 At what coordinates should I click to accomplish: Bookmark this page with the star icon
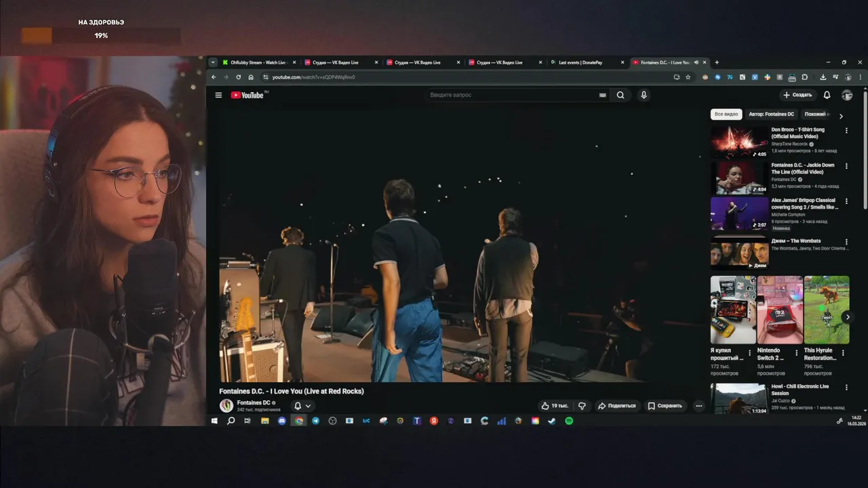pos(688,77)
